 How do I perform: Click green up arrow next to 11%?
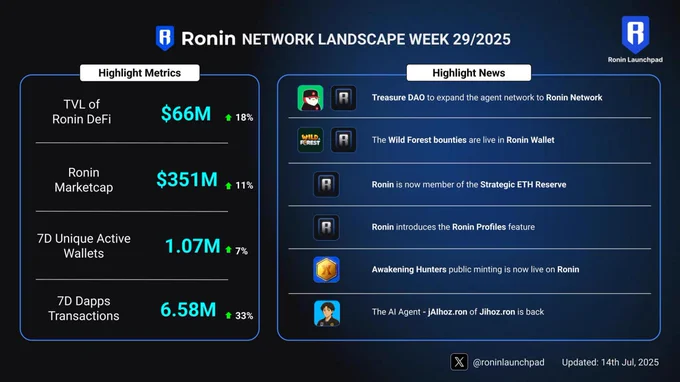228,186
